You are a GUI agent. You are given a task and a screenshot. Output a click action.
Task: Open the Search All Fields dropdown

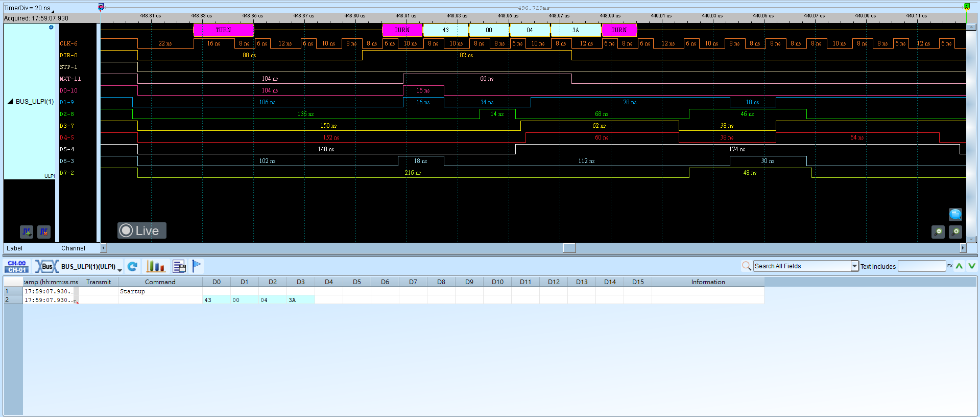tap(854, 266)
